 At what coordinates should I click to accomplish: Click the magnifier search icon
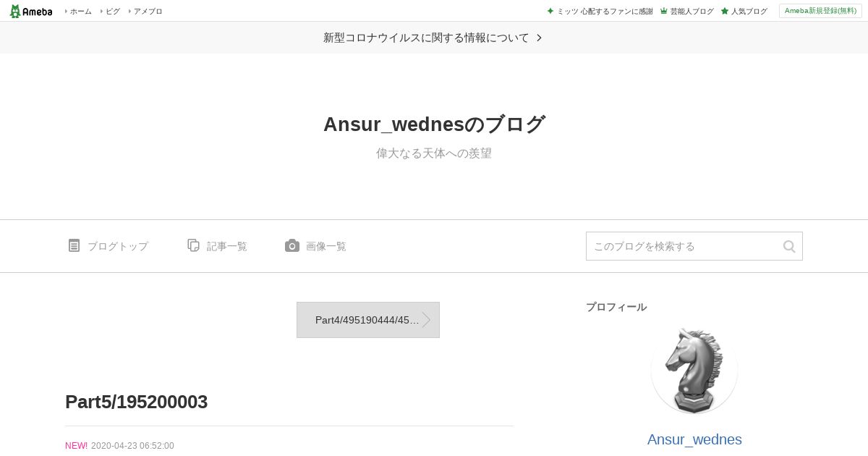789,247
